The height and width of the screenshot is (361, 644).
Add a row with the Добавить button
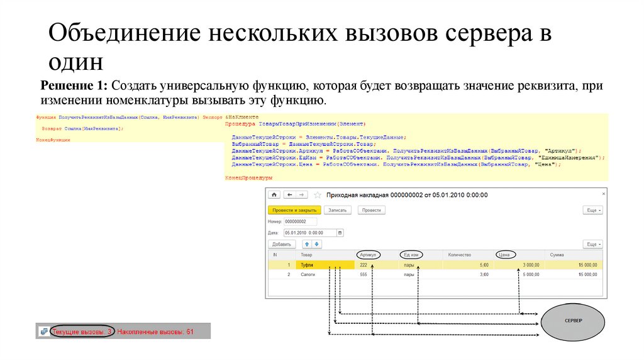click(282, 244)
